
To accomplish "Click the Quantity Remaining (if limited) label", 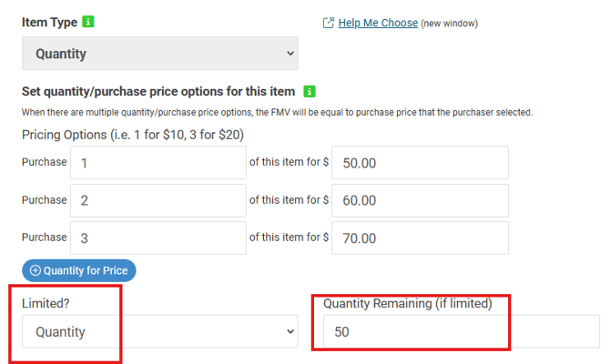I will tap(407, 303).
